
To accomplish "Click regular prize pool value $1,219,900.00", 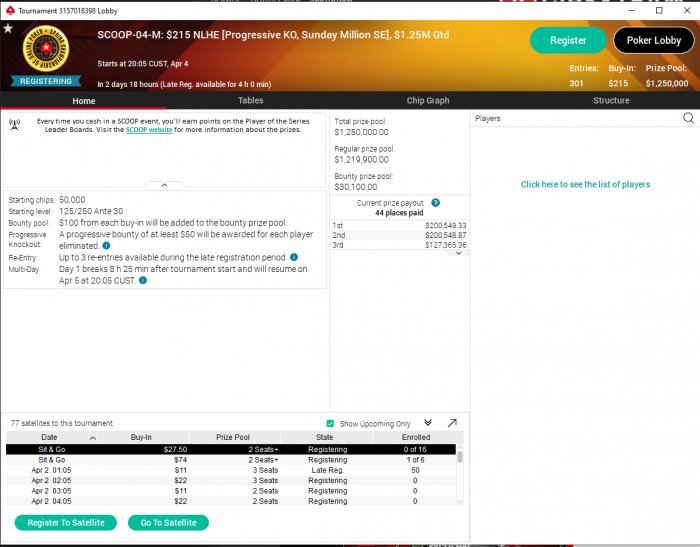I will click(x=362, y=159).
